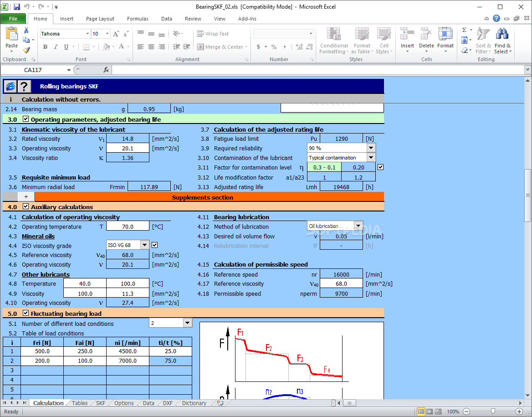Open Find & Select binoculars

coord(502,41)
